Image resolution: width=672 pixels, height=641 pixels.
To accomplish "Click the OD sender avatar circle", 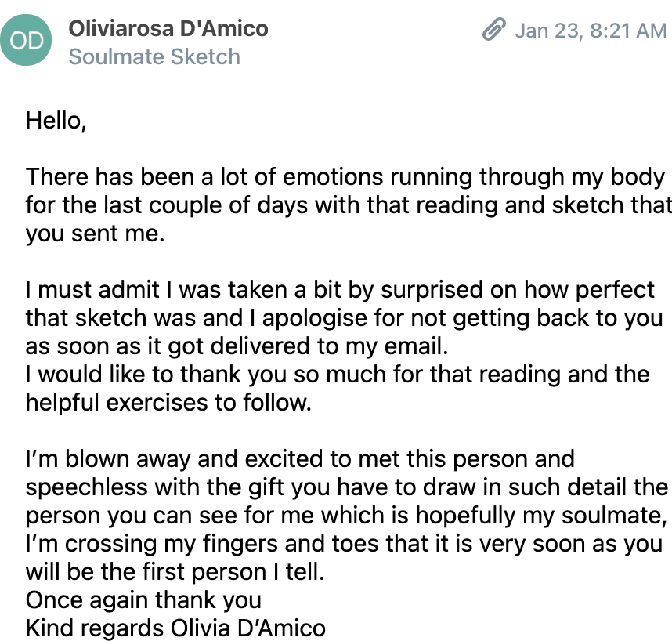I will pos(26,40).
